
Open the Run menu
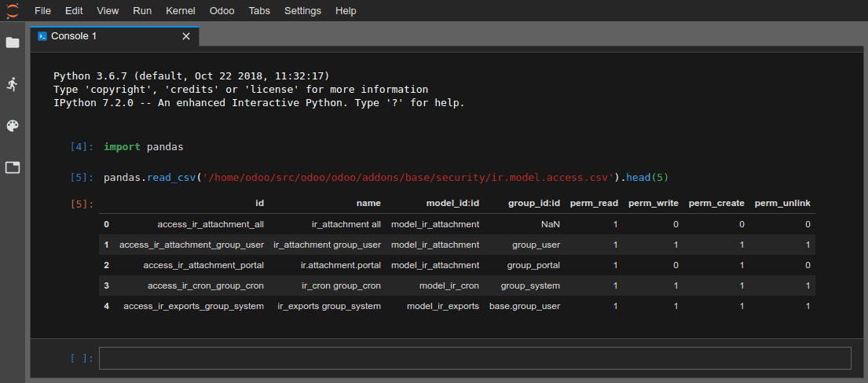point(142,11)
